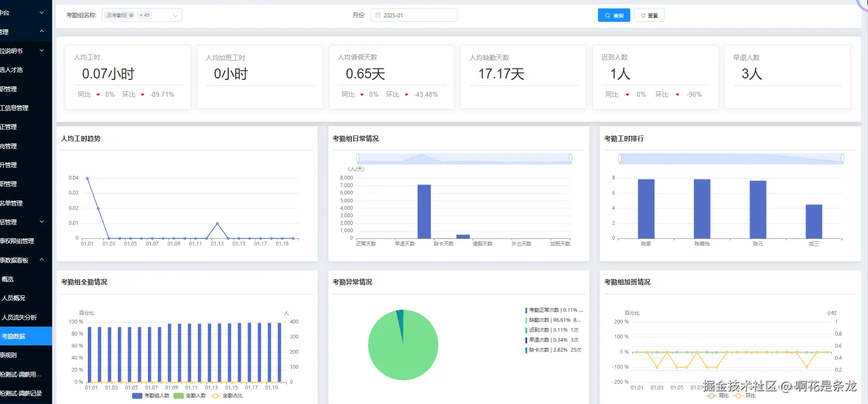Screen dimensions: 868x404
Task: Open the 工信息管理 sidebar item
Action: [x=26, y=108]
